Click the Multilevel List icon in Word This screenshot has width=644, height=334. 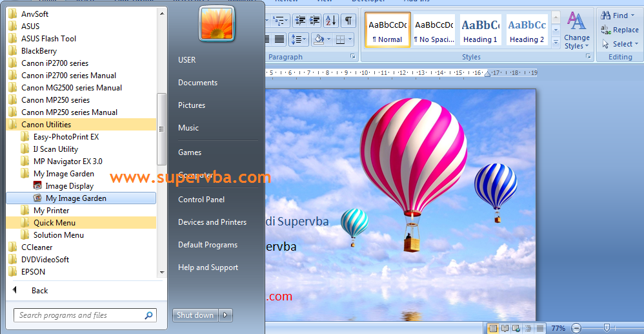278,20
